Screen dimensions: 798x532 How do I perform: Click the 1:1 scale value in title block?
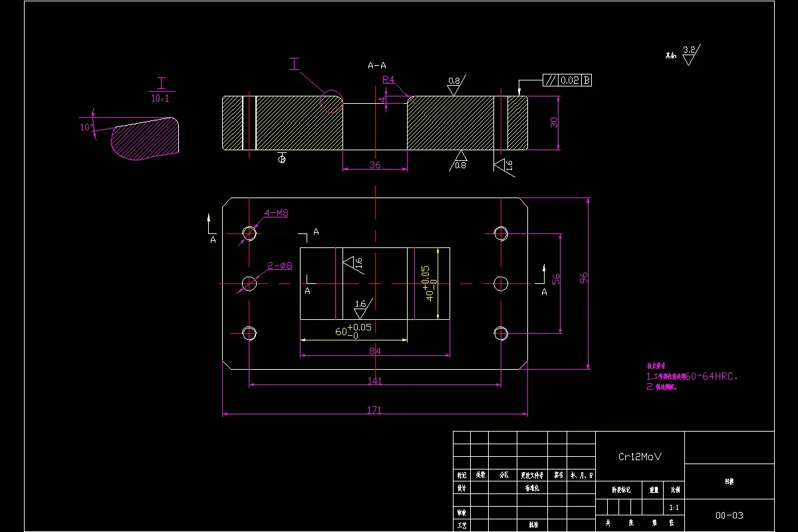675,507
